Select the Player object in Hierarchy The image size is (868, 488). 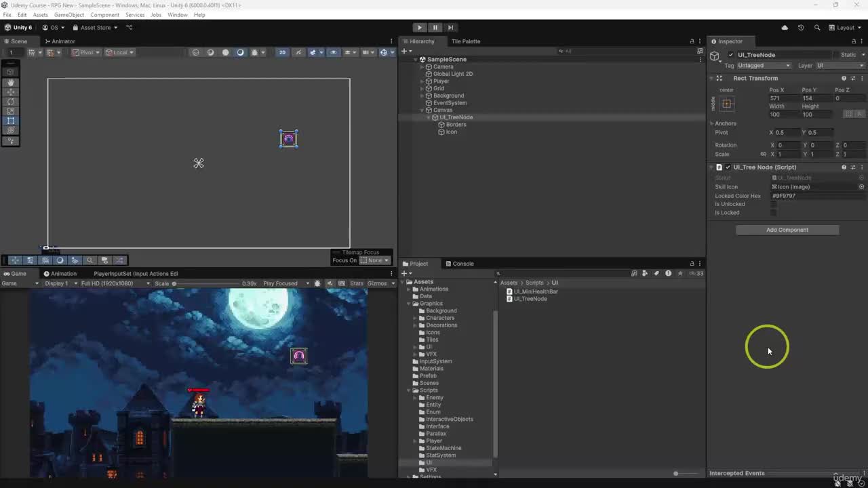click(x=441, y=81)
